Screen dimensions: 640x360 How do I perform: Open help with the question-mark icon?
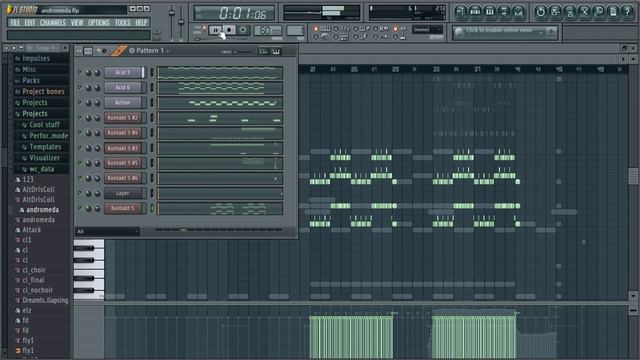pyautogui.click(x=627, y=12)
